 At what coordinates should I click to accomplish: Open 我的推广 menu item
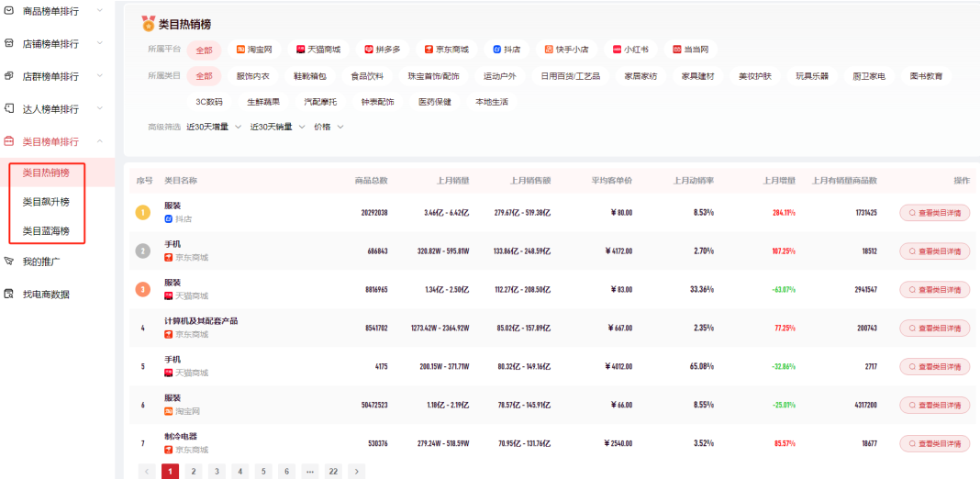pyautogui.click(x=42, y=261)
